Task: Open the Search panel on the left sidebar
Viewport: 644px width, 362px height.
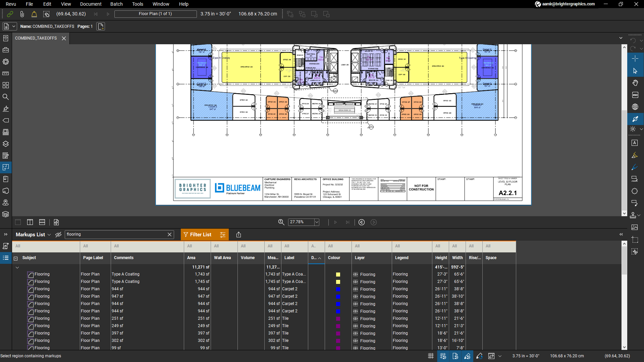Action: 5,97
